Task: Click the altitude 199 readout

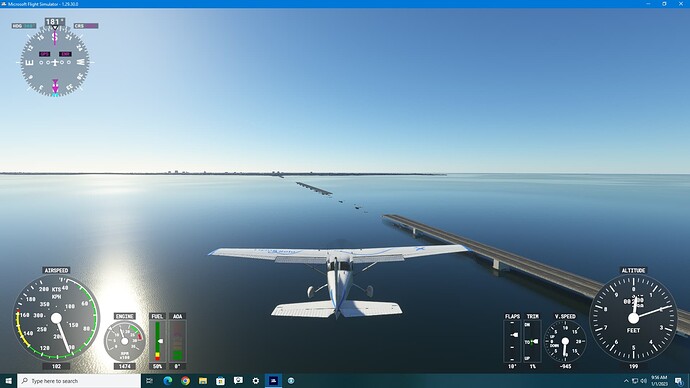Action: [633, 366]
